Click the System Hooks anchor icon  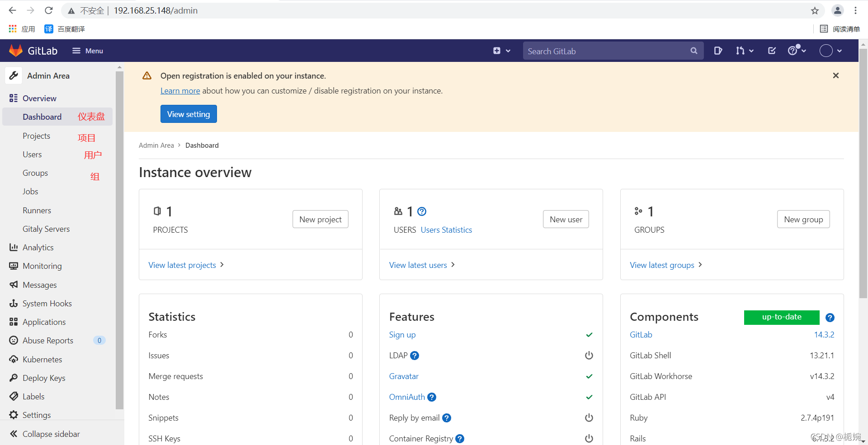click(14, 303)
